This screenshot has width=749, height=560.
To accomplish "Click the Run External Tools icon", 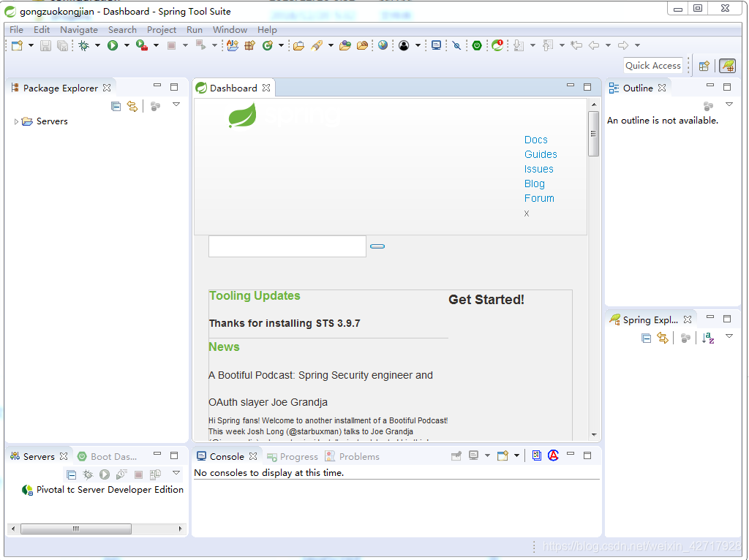I will [x=142, y=45].
